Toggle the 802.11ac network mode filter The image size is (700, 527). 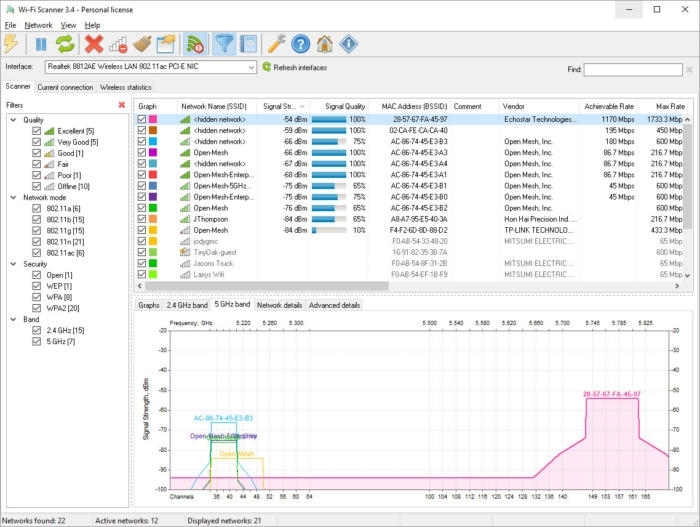[x=37, y=253]
